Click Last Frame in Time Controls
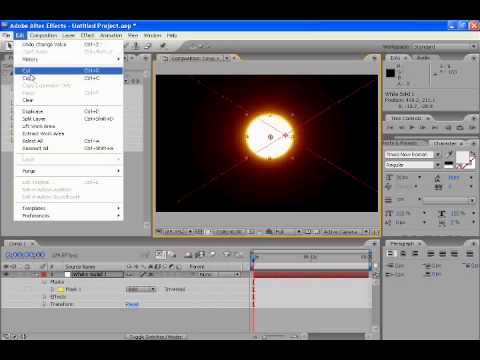This screenshot has height=360, width=480. tap(435, 128)
